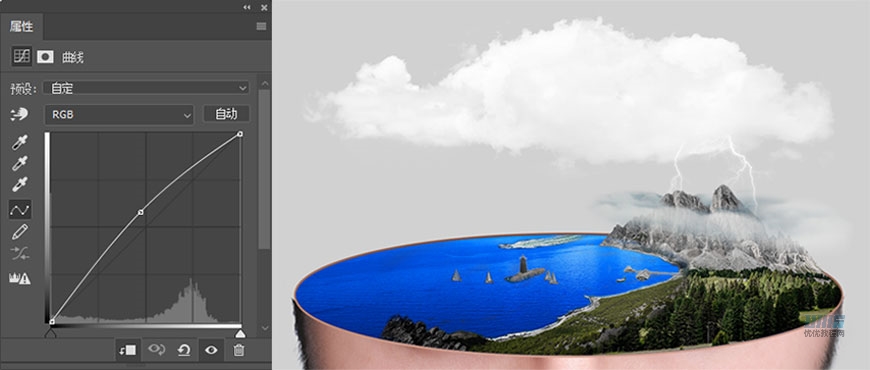Open the RGB channel dropdown
The height and width of the screenshot is (370, 870).
coord(119,114)
